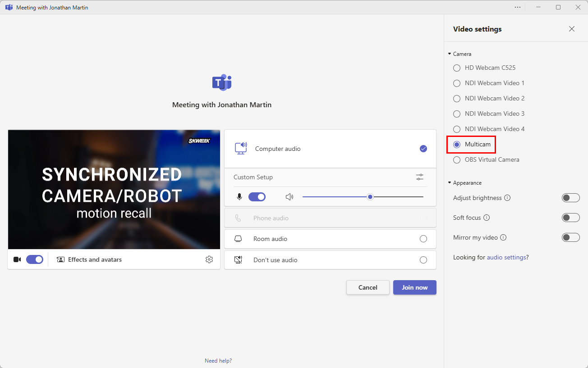Click the Computer audio monitor icon
This screenshot has height=368, width=588.
point(241,149)
